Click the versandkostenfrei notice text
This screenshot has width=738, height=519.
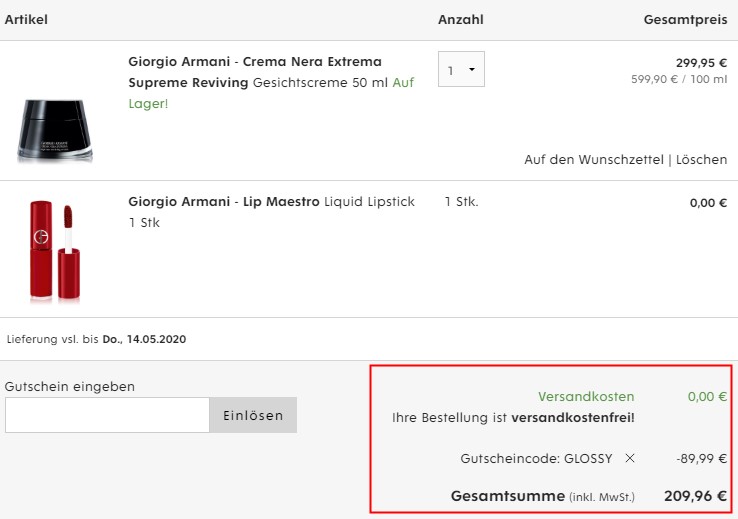(513, 417)
